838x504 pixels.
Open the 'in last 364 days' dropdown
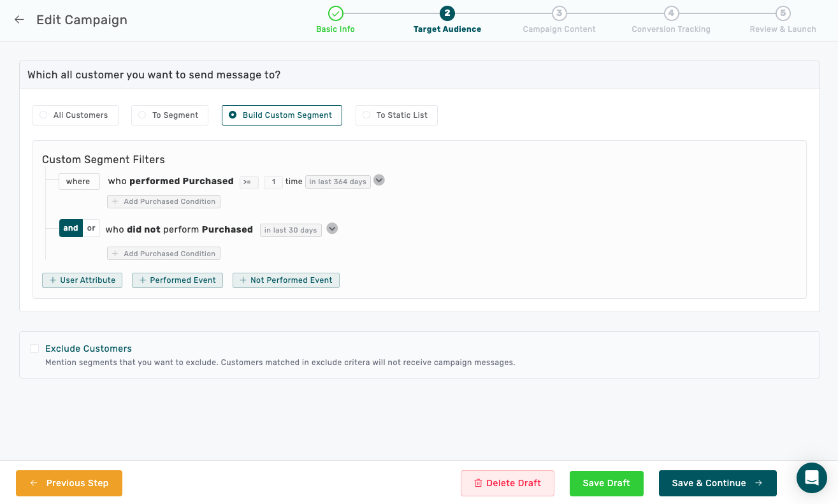[x=338, y=182]
